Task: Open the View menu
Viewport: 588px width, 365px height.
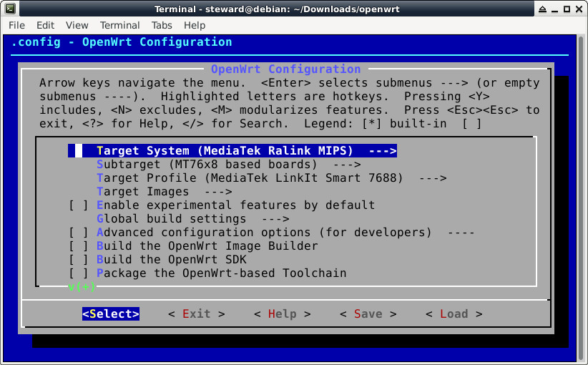Action: pos(77,25)
